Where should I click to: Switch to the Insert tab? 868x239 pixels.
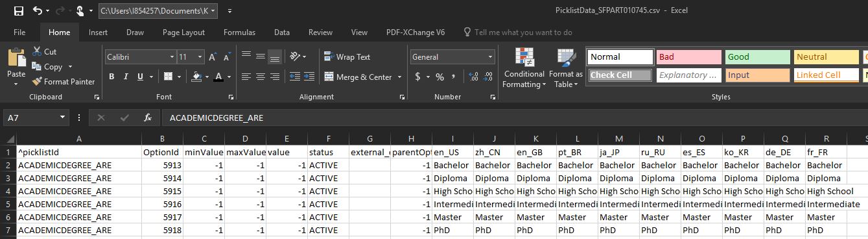tap(99, 32)
